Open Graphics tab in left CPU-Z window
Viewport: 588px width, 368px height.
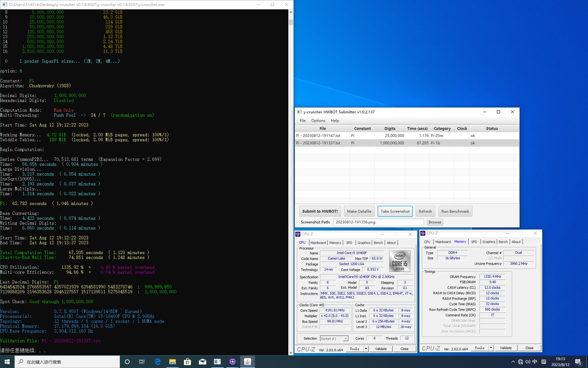(364, 243)
